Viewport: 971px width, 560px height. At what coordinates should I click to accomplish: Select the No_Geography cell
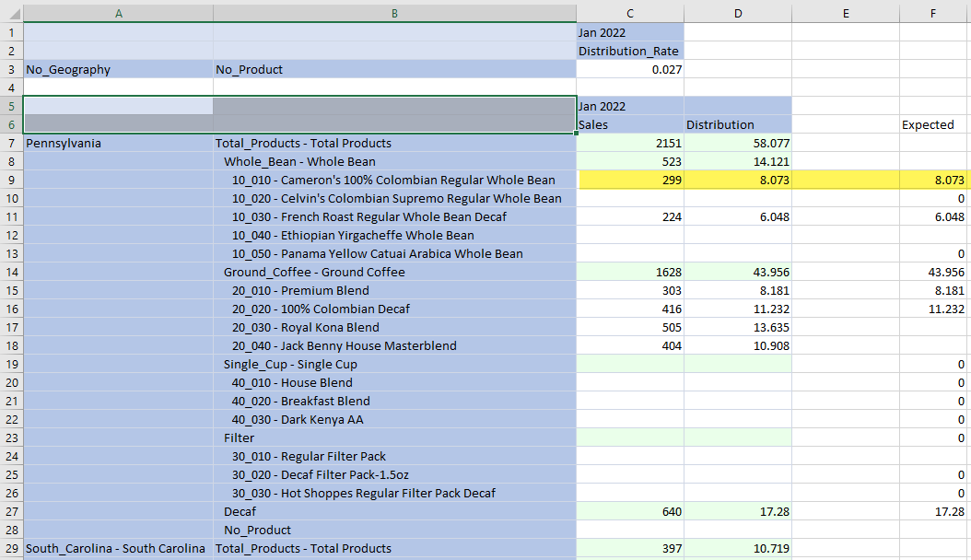[118, 69]
